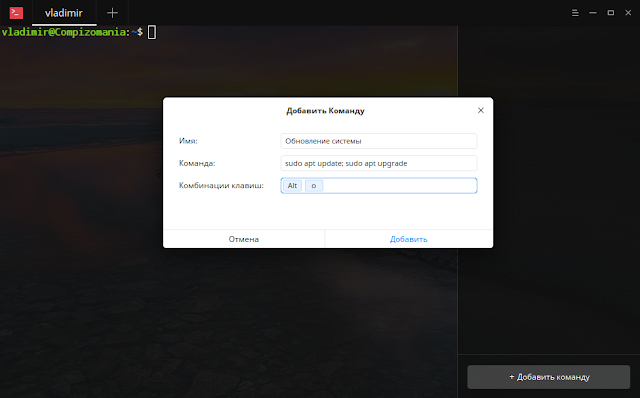Image resolution: width=640 pixels, height=398 pixels.
Task: Click the Добавить Команду dialog title
Action: pyautogui.click(x=325, y=111)
